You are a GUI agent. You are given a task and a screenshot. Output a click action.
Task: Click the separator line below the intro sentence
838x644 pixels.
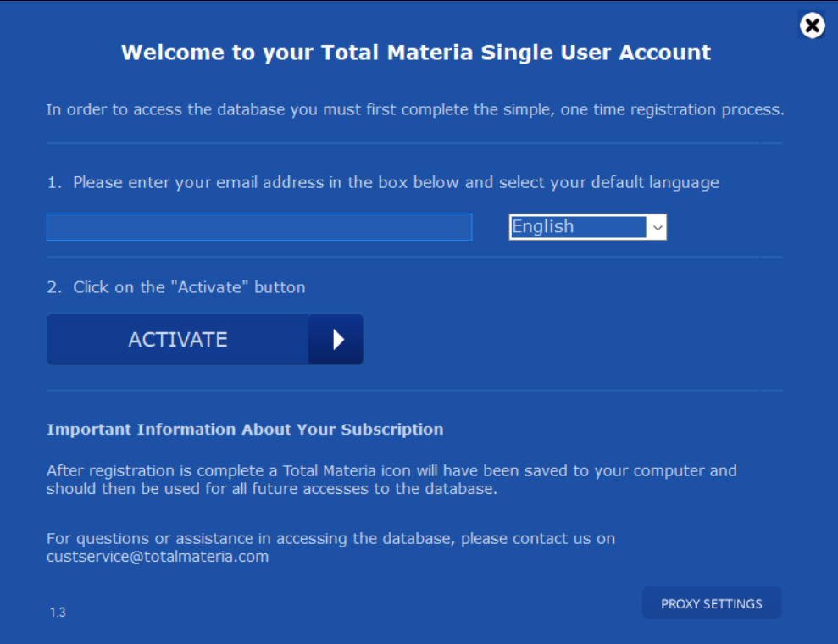tap(415, 142)
